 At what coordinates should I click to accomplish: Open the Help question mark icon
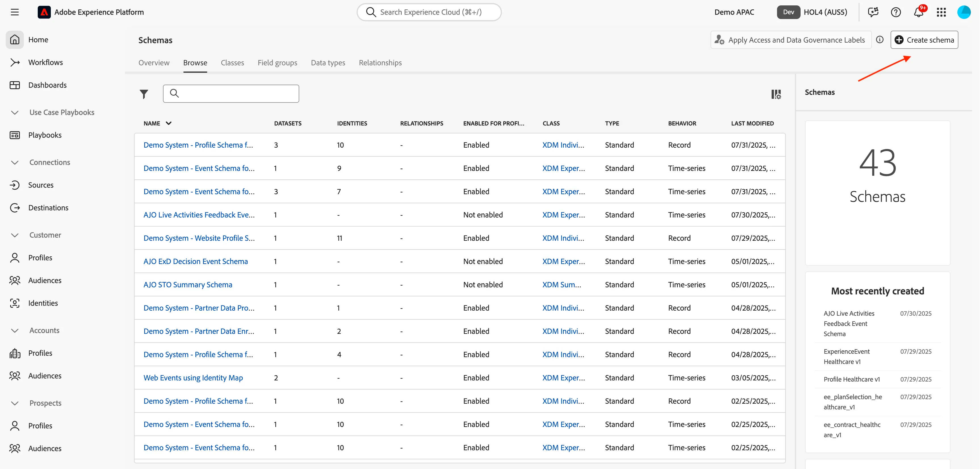pos(896,12)
